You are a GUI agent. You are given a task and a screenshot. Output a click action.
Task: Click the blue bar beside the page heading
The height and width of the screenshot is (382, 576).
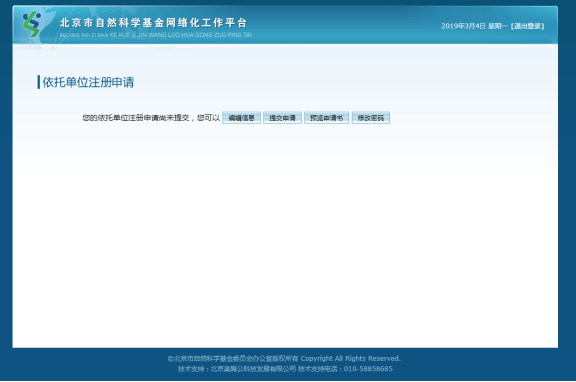39,82
